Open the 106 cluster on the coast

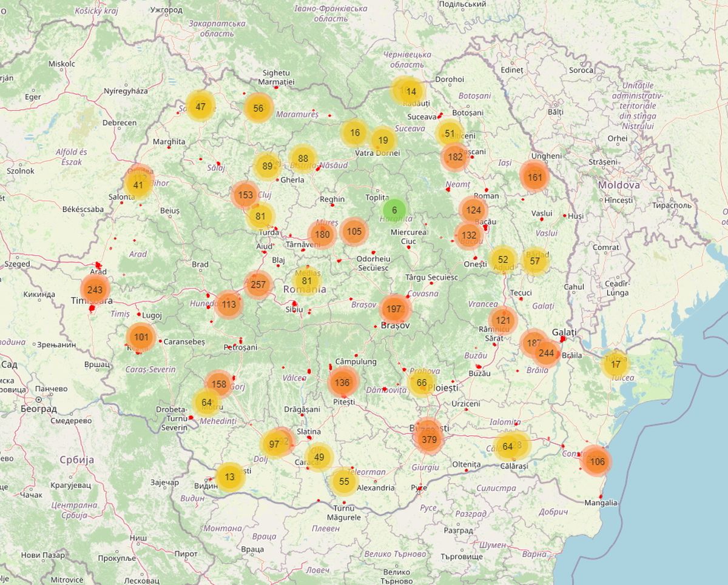(597, 461)
